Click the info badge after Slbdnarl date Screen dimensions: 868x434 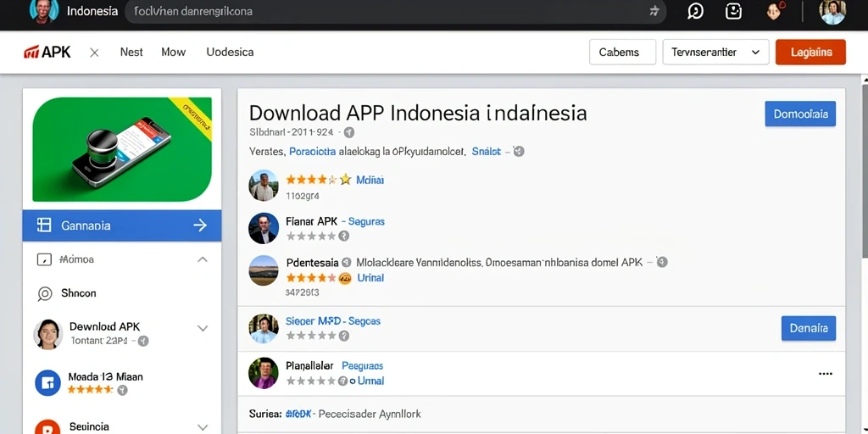tap(348, 132)
